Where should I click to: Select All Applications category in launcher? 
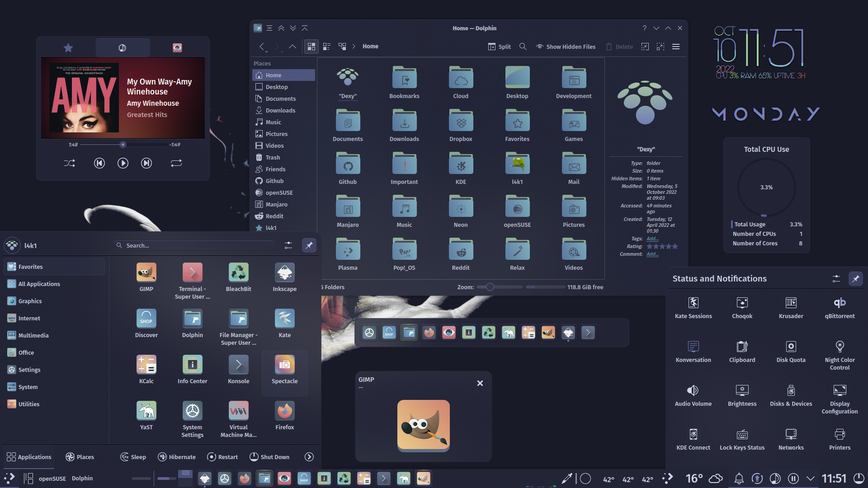[54, 284]
